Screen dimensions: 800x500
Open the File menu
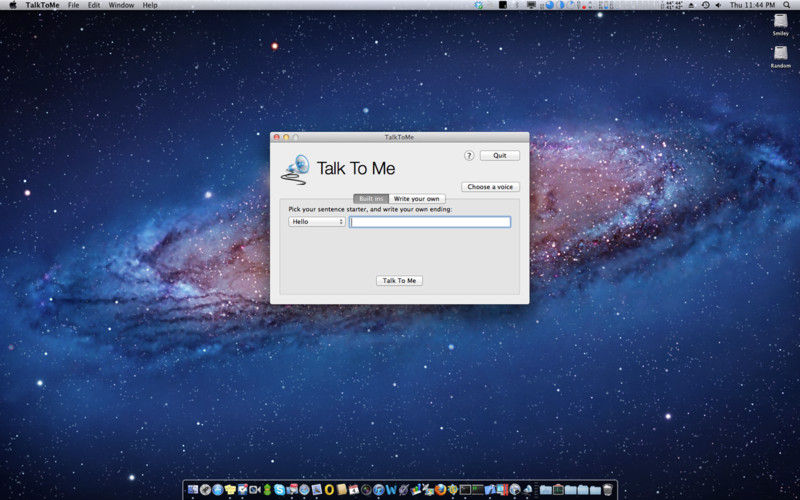click(x=73, y=5)
